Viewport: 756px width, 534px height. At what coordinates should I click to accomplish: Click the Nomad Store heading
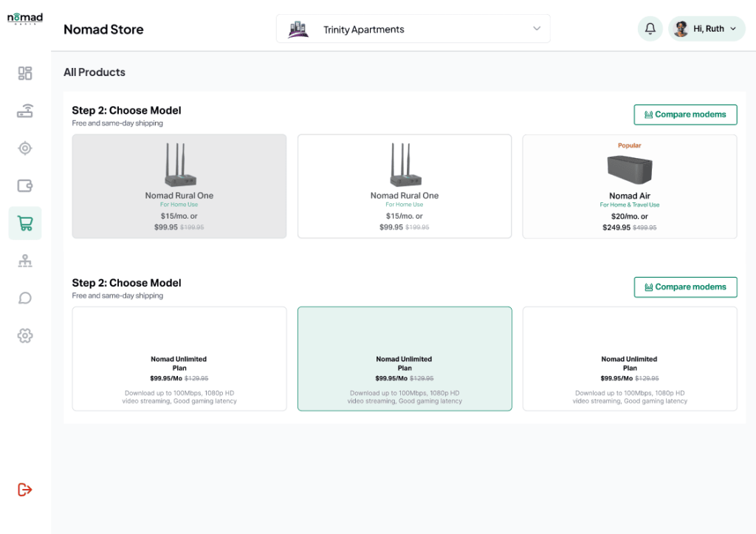tap(103, 30)
